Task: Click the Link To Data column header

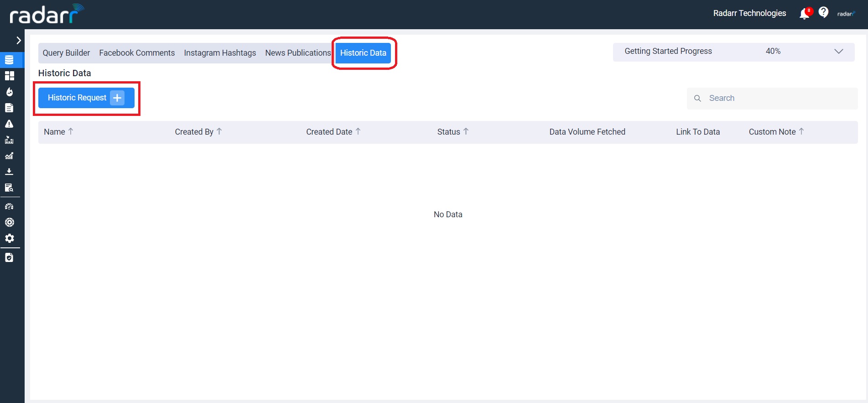Action: click(698, 132)
